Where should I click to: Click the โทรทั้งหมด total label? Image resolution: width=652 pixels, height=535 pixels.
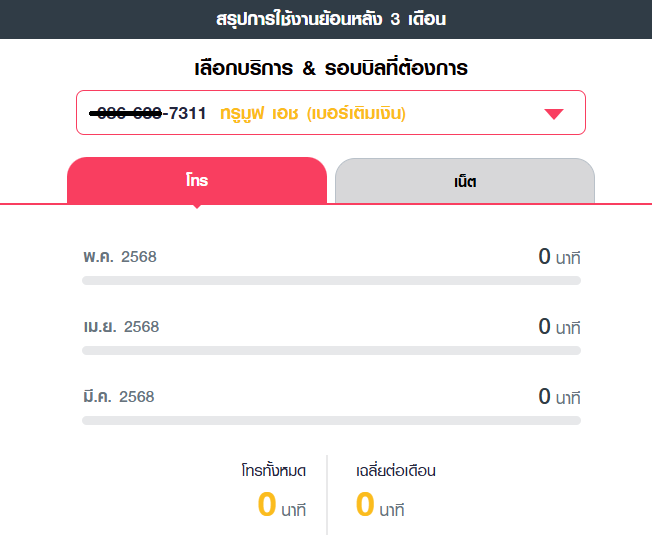point(274,471)
